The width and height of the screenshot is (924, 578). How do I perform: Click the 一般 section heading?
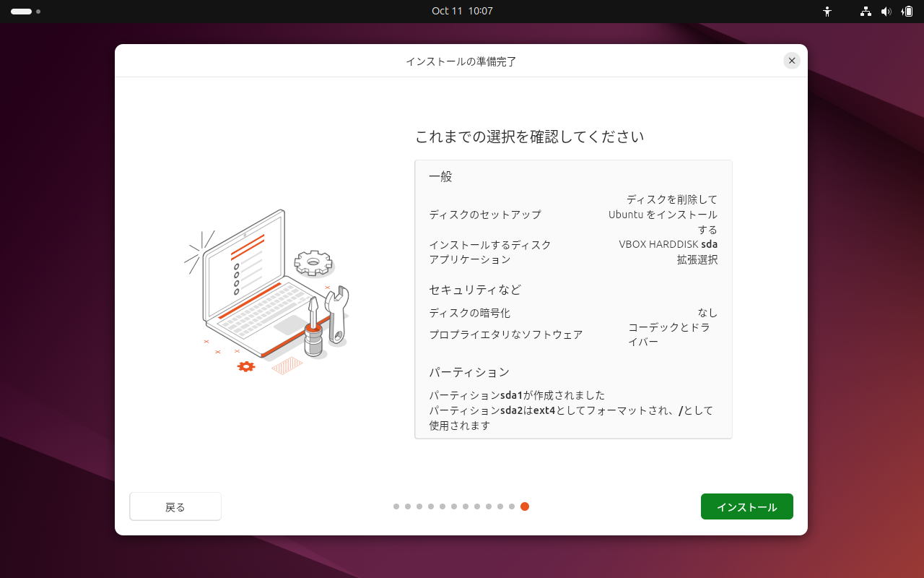coord(440,176)
